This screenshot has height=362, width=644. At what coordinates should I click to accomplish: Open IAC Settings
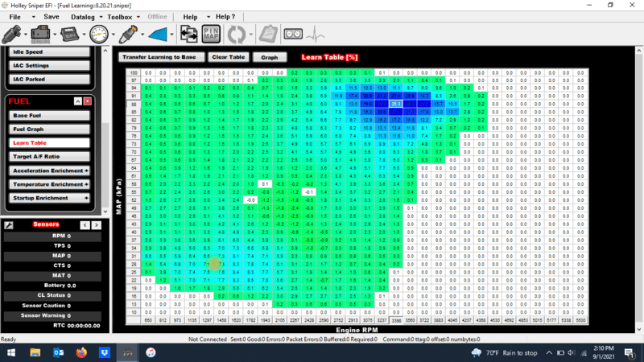pyautogui.click(x=49, y=65)
